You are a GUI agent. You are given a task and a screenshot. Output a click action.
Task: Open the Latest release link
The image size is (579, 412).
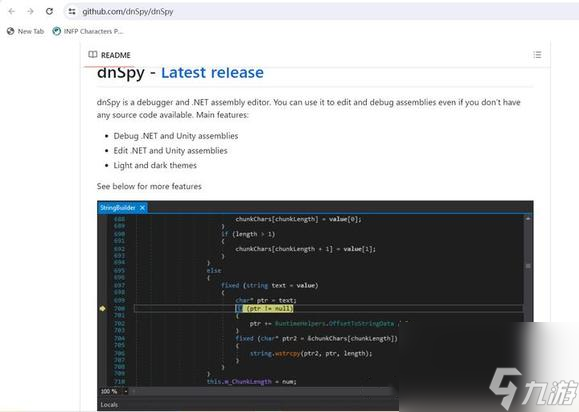pyautogui.click(x=212, y=73)
